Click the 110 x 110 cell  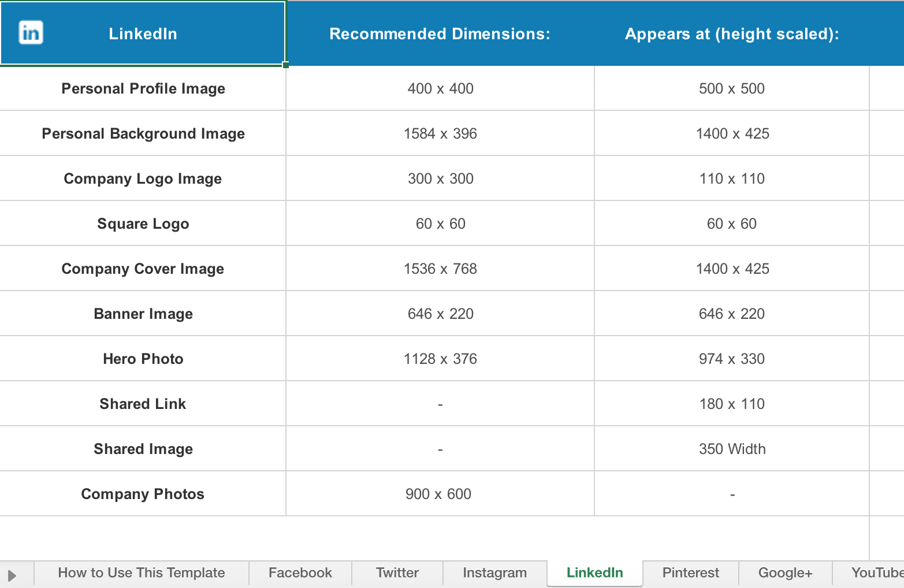click(x=732, y=178)
